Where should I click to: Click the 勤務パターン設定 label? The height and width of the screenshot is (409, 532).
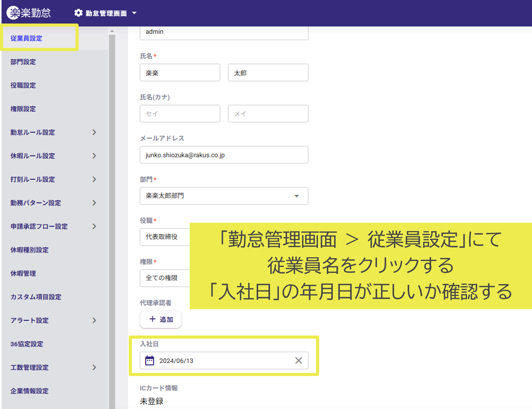(36, 203)
